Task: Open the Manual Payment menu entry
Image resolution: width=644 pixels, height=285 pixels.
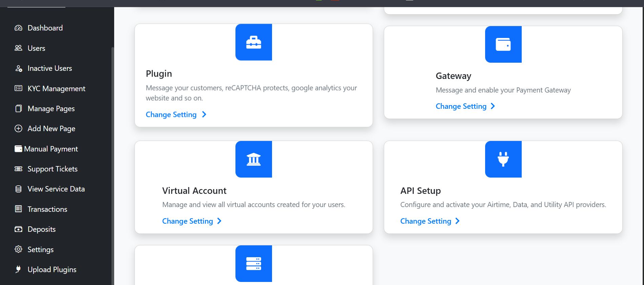Action: (x=51, y=149)
